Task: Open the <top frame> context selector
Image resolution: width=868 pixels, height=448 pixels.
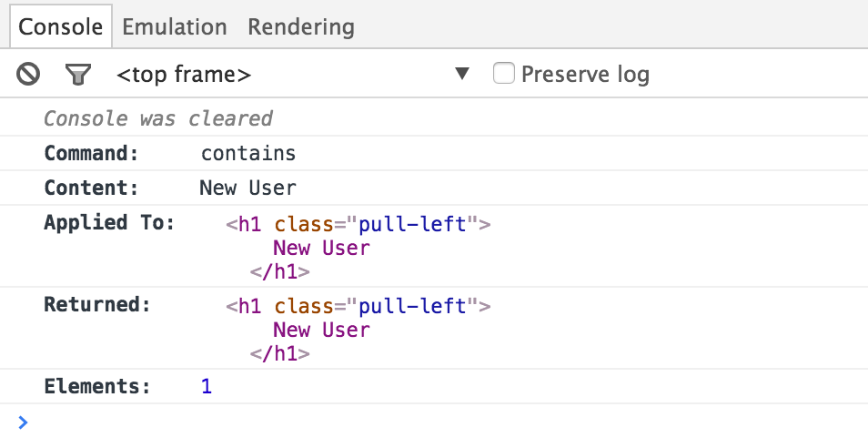Action: coord(184,75)
